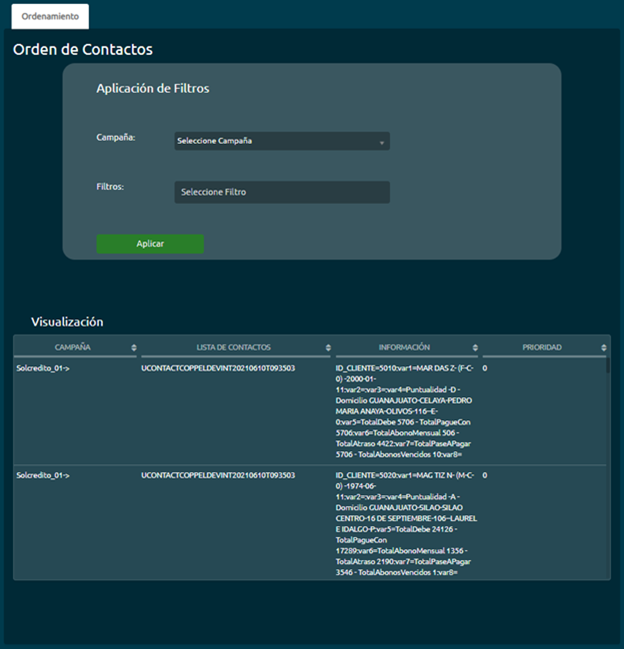Click the PRIORIDAD column sort icon
Image resolution: width=624 pixels, height=649 pixels.
pos(603,348)
